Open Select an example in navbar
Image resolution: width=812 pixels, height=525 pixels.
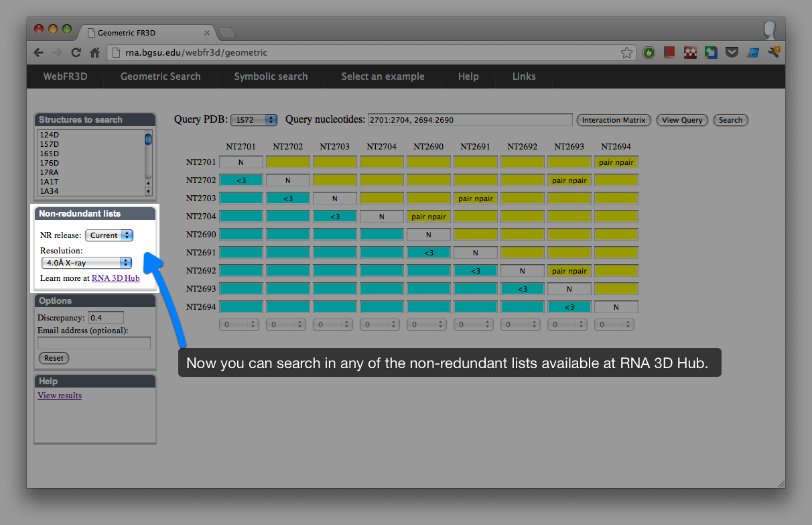[383, 76]
